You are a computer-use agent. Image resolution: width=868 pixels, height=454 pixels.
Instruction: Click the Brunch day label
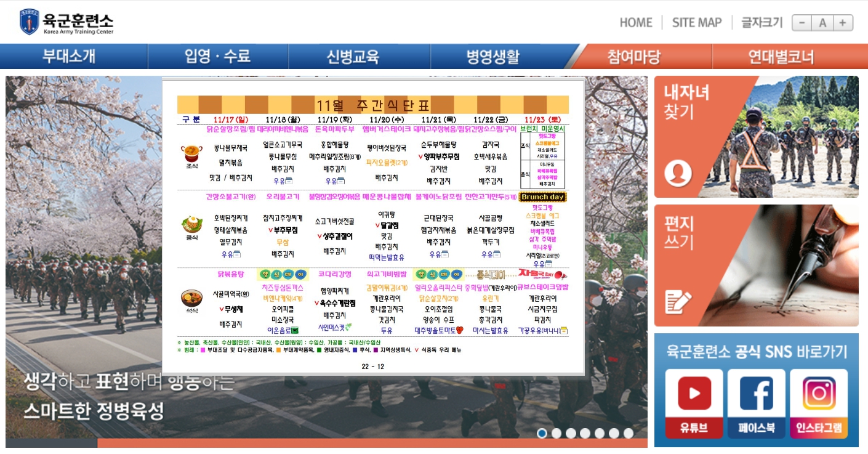[x=542, y=197]
